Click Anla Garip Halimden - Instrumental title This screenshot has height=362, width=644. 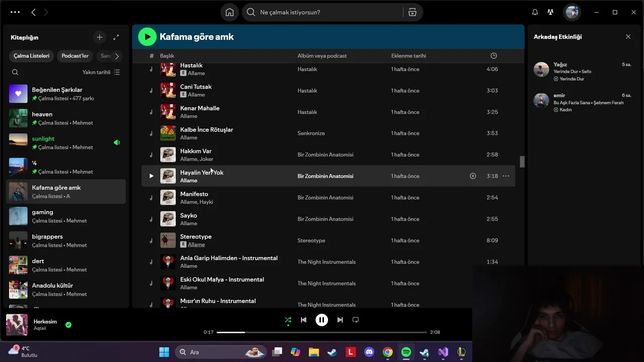coord(229,258)
